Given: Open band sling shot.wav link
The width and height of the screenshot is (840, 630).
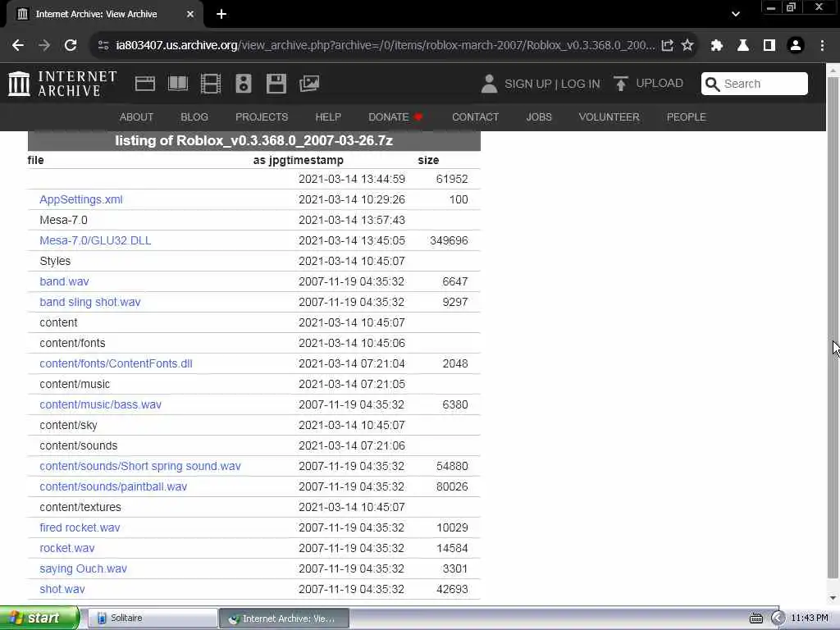Looking at the screenshot, I should 90,302.
